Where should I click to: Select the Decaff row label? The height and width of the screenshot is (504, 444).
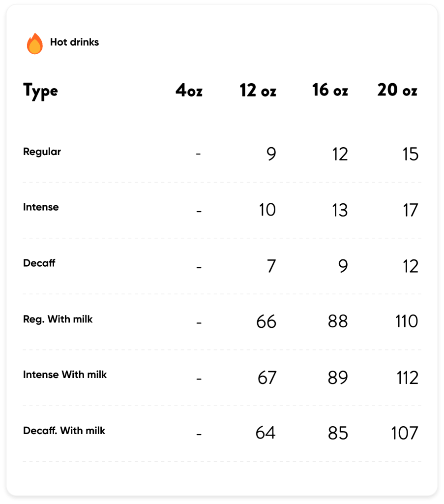39,263
